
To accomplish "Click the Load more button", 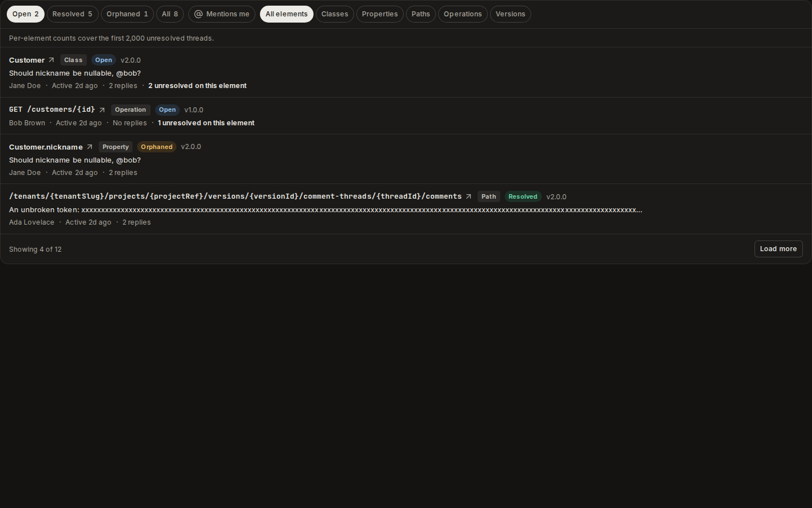I will [778, 249].
